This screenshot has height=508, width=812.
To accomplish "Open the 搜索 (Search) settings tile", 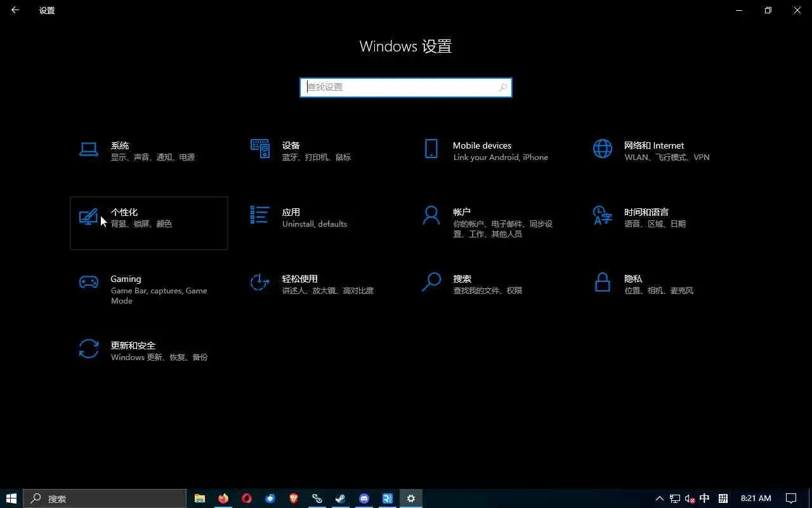I will tap(491, 290).
